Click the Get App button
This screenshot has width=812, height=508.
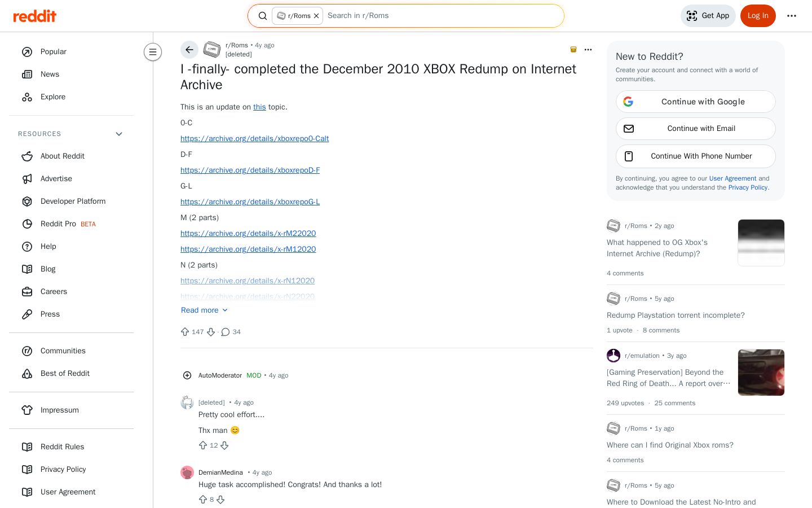(x=708, y=16)
